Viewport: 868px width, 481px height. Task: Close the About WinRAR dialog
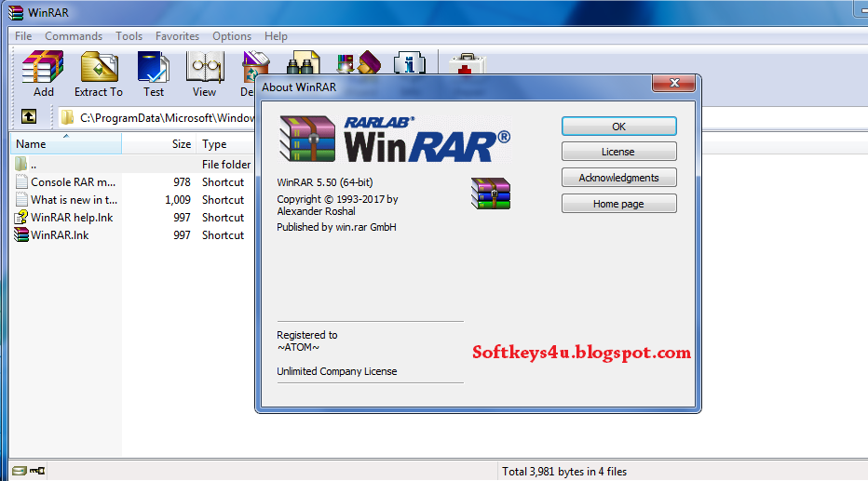[674, 83]
